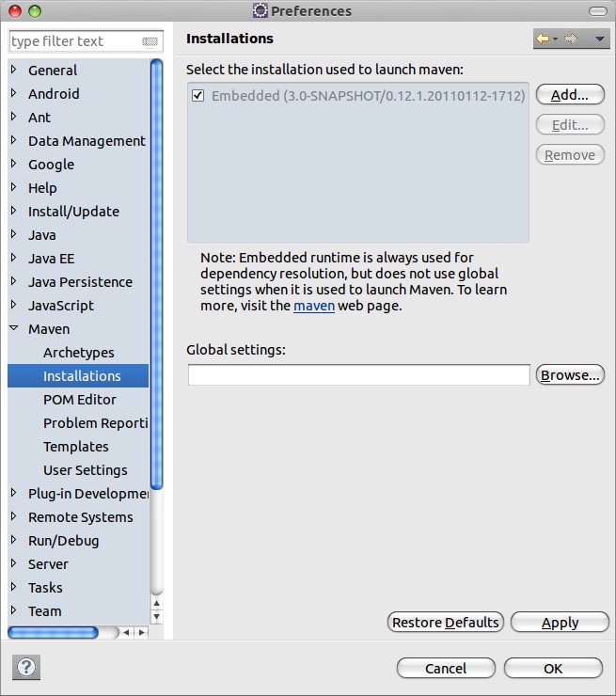The image size is (616, 696).
Task: Select the Embedded 3.0-SNAPSHOT installation row
Action: pyautogui.click(x=358, y=96)
